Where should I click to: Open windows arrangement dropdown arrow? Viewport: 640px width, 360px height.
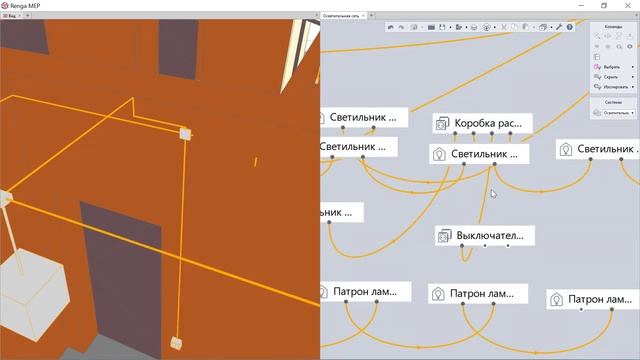click(551, 27)
